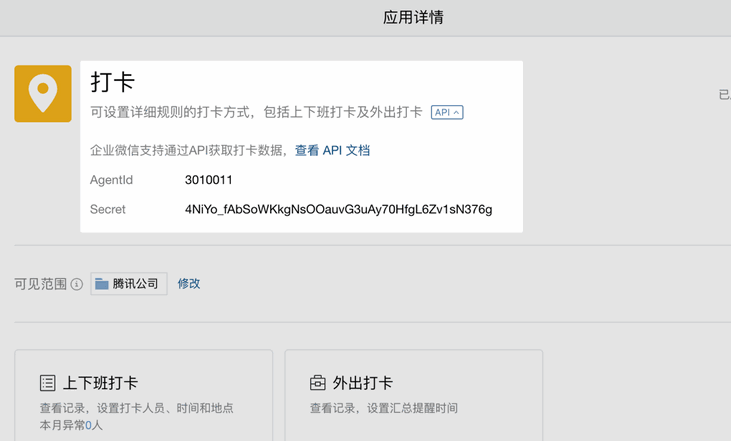Click the Secret key value text
The image size is (731, 441).
click(x=338, y=210)
